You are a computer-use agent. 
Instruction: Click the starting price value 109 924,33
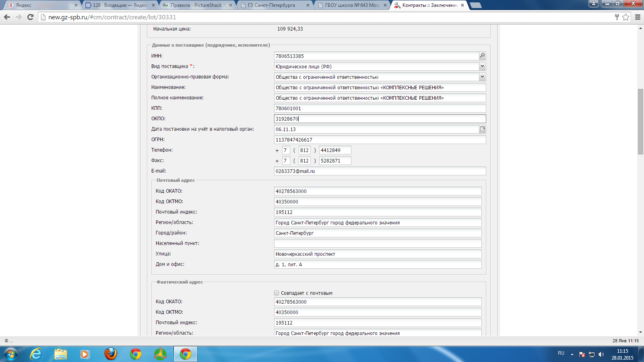click(x=290, y=29)
